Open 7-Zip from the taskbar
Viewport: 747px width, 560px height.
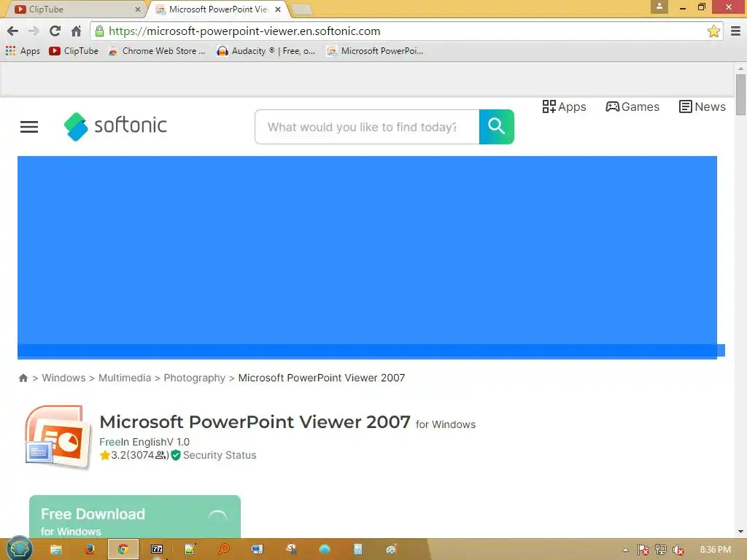pyautogui.click(x=157, y=550)
